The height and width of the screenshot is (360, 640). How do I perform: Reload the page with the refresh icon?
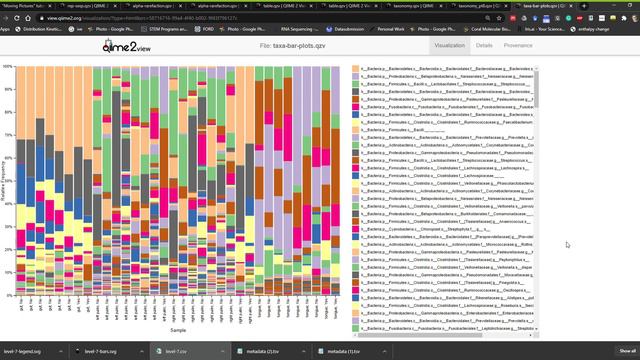tap(17, 18)
